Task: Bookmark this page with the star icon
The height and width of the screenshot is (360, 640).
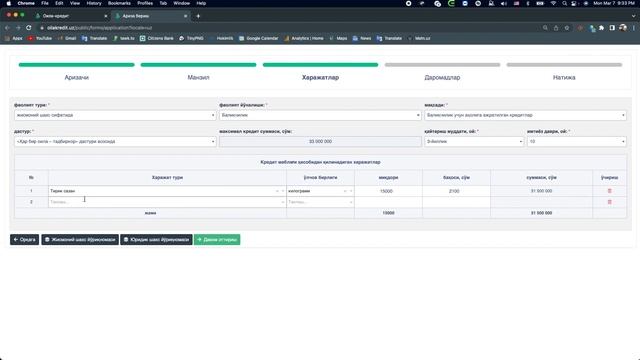Action: pos(567,28)
